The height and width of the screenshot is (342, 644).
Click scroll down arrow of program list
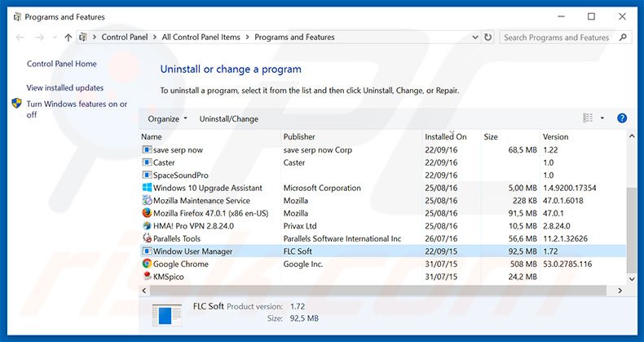click(x=632, y=279)
